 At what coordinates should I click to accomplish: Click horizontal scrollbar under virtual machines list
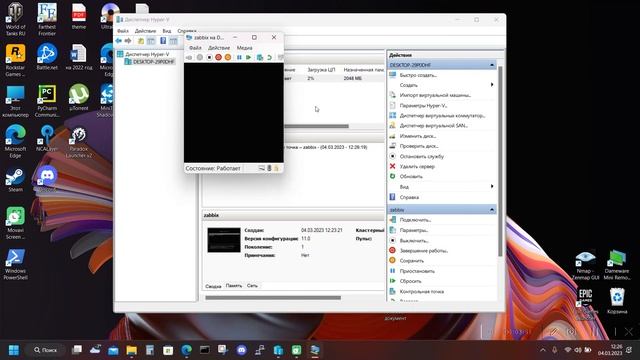(316, 126)
